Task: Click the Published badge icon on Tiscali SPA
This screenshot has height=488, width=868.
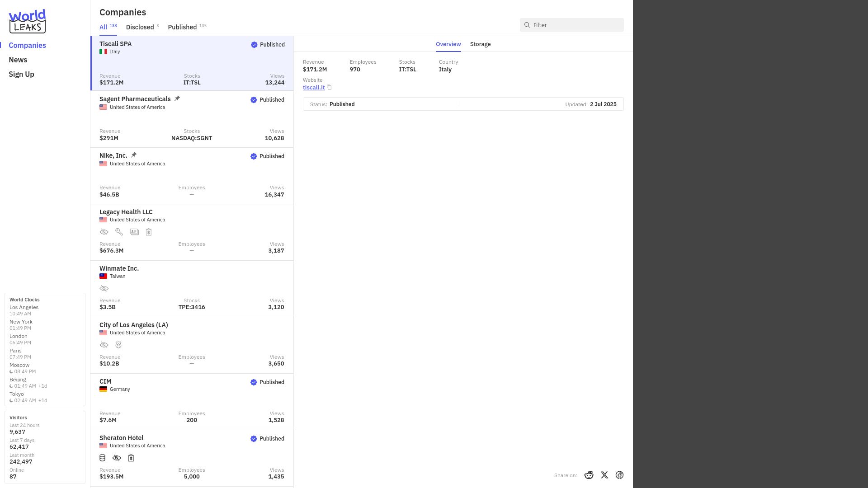Action: point(254,45)
